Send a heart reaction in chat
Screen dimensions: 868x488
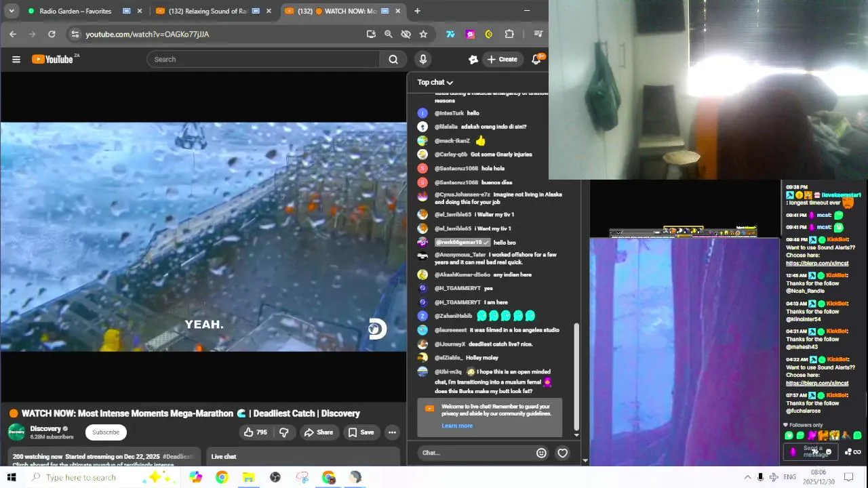click(562, 453)
